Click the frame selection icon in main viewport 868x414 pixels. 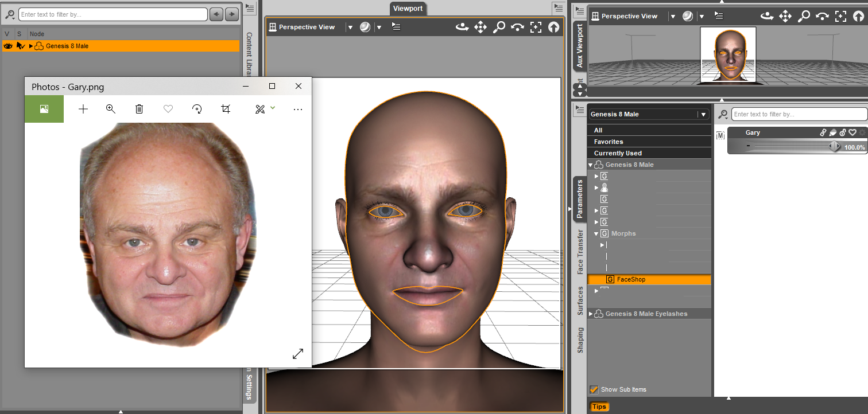536,27
